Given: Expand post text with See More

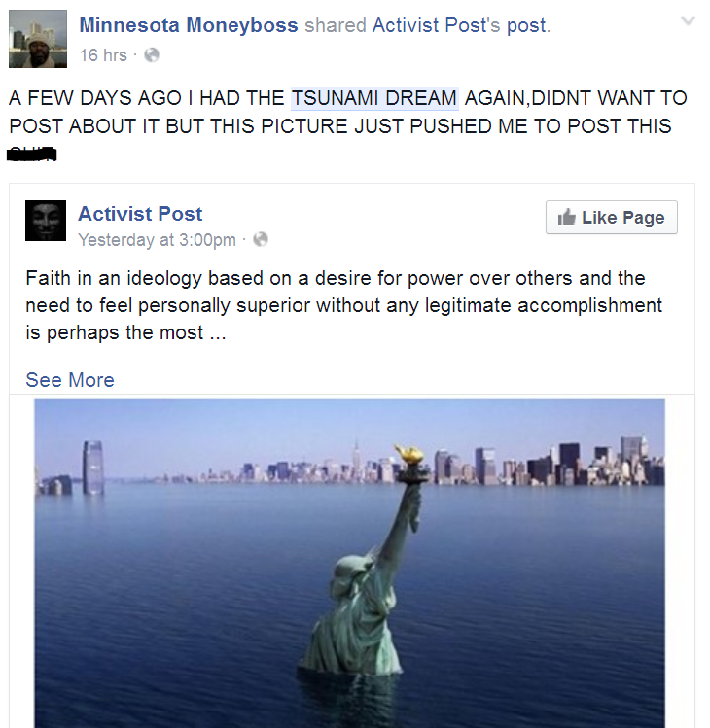Looking at the screenshot, I should coord(70,380).
